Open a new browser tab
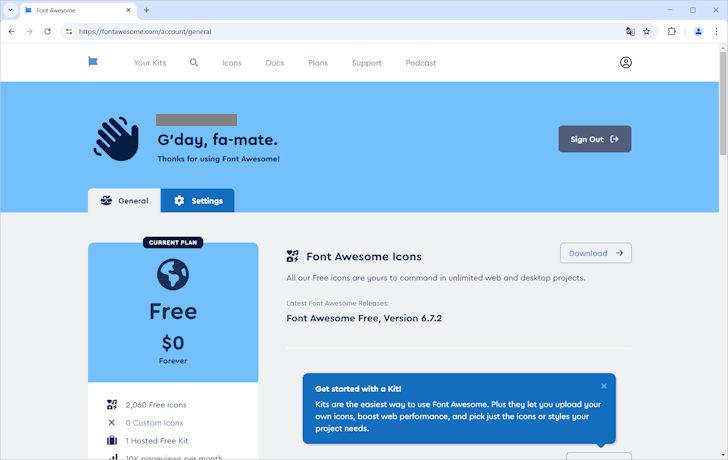 (147, 10)
